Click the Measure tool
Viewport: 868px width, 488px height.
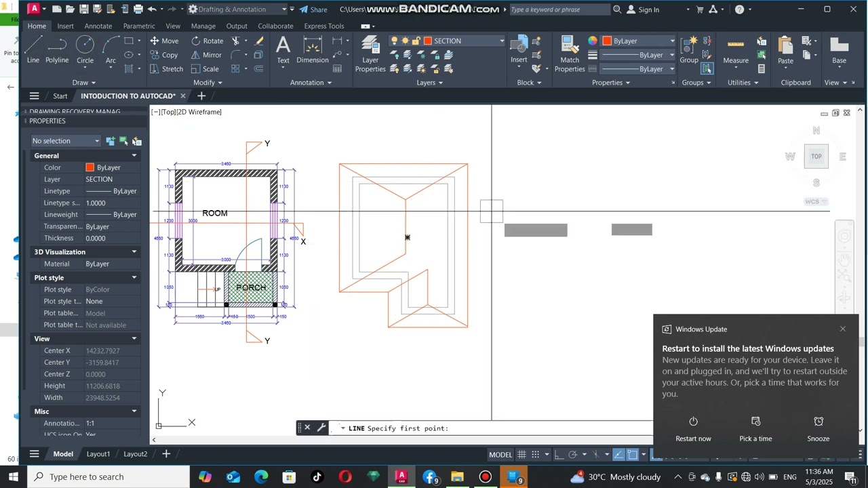[x=736, y=49]
